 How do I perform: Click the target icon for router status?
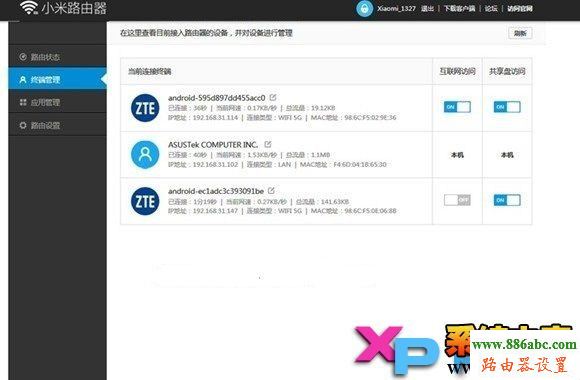(23, 57)
